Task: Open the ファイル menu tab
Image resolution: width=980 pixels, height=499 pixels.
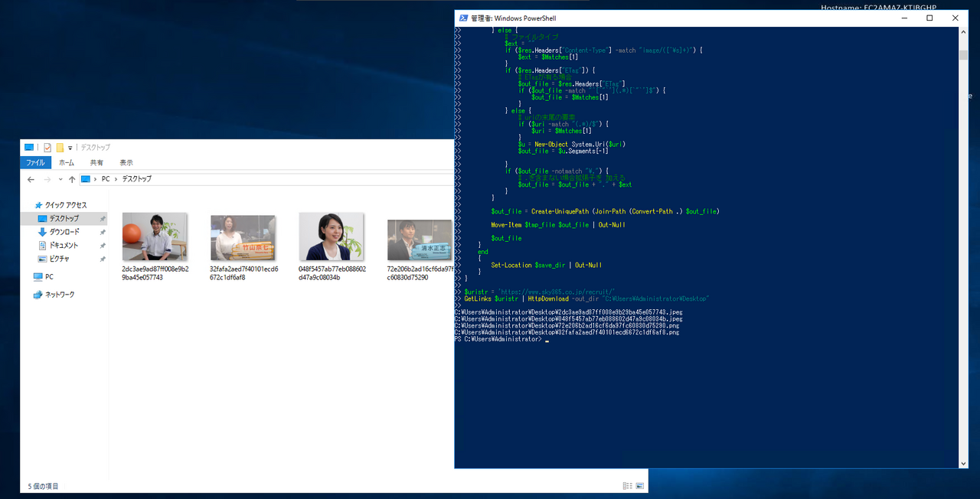Action: 35,162
